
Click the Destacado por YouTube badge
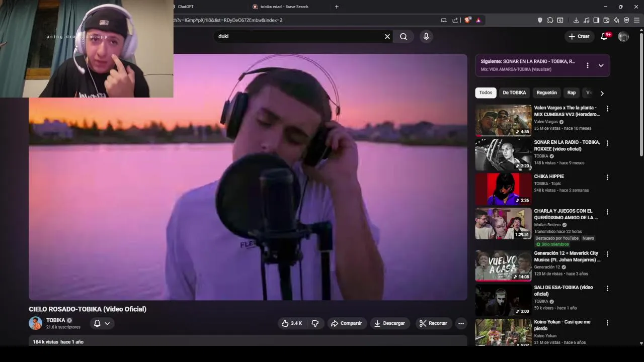[557, 238]
